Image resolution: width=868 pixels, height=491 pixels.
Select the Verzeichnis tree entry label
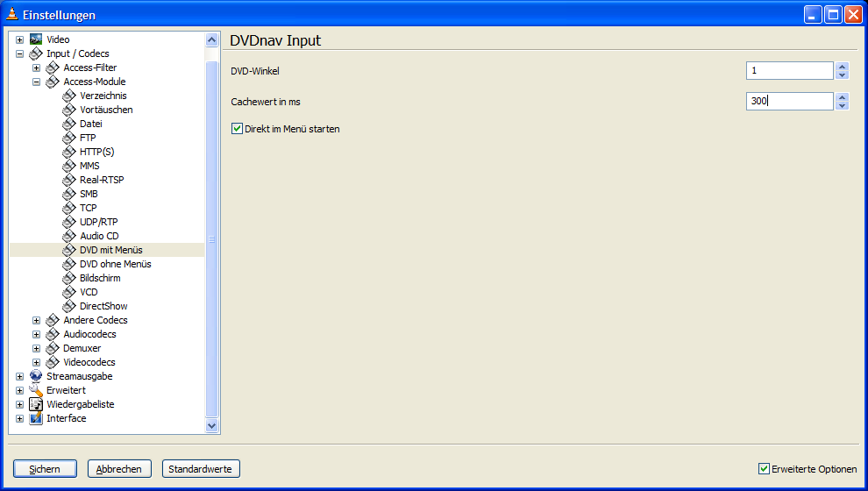click(103, 96)
